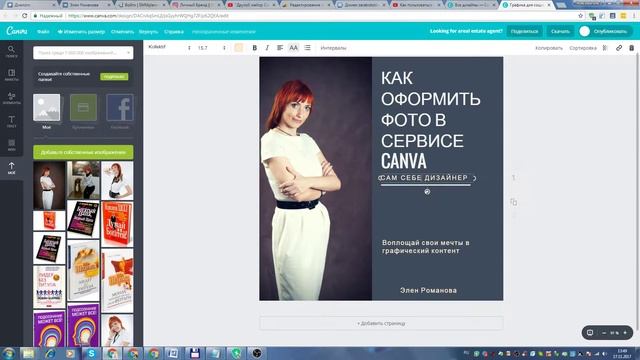Add a link with the chain icon
Image resolution: width=640 pixels, height=360 pixels.
pos(619,48)
